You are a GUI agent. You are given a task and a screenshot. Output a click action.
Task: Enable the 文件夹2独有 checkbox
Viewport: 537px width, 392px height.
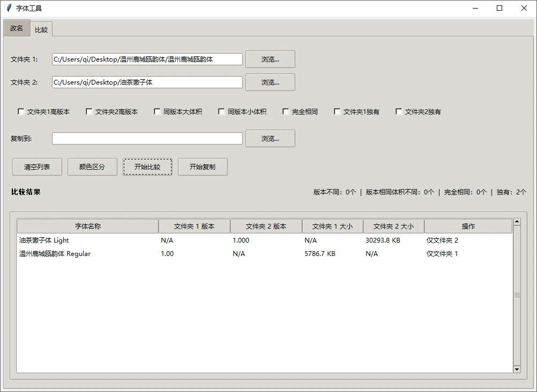pos(398,111)
